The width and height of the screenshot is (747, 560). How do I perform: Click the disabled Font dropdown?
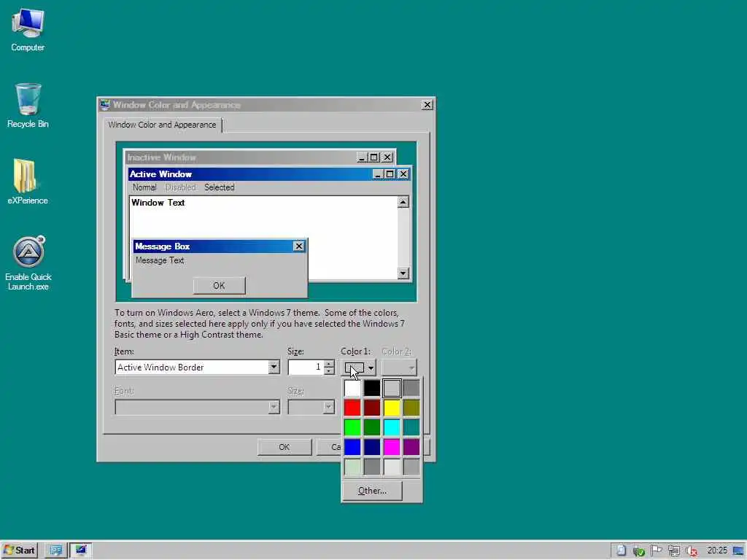pos(197,407)
